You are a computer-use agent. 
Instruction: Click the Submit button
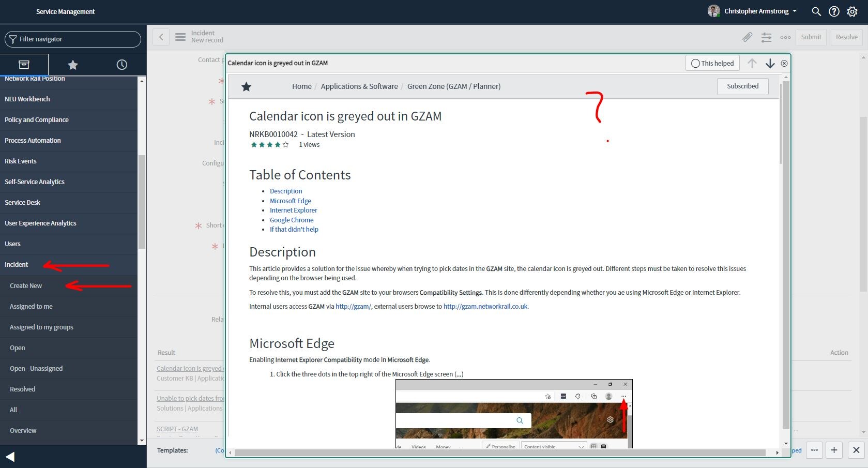(811, 37)
